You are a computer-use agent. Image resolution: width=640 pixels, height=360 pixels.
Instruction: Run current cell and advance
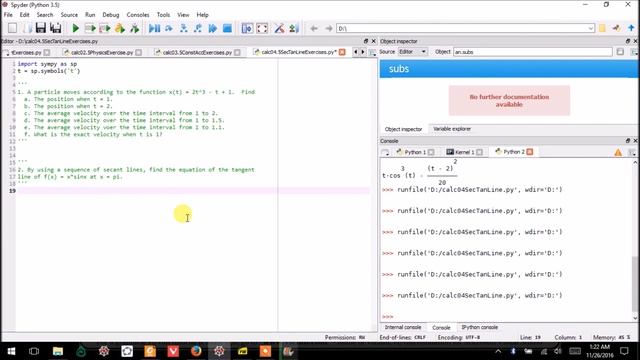[x=105, y=28]
